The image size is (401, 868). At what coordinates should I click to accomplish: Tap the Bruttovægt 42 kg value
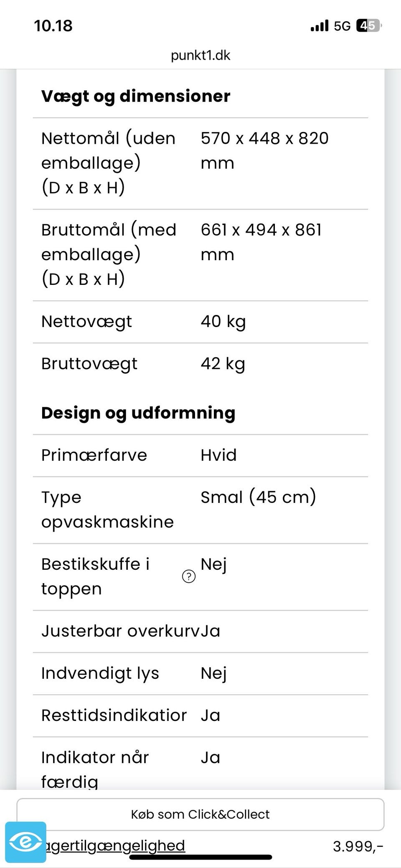223,364
